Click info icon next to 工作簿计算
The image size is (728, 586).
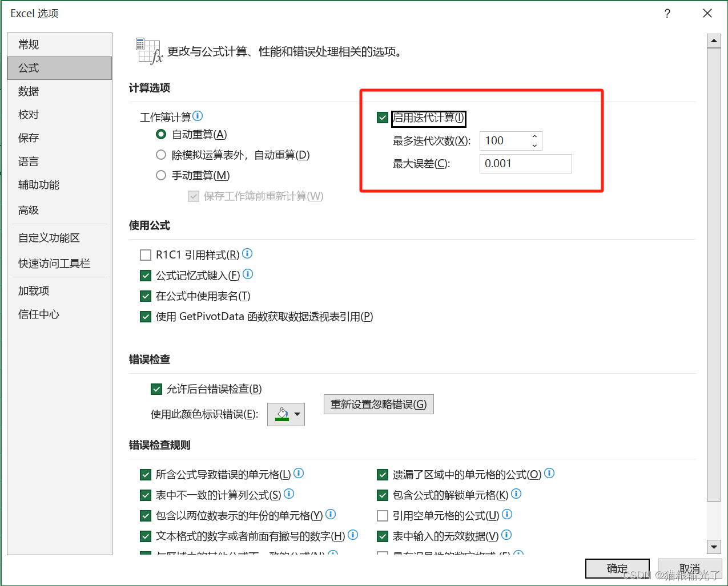point(198,116)
